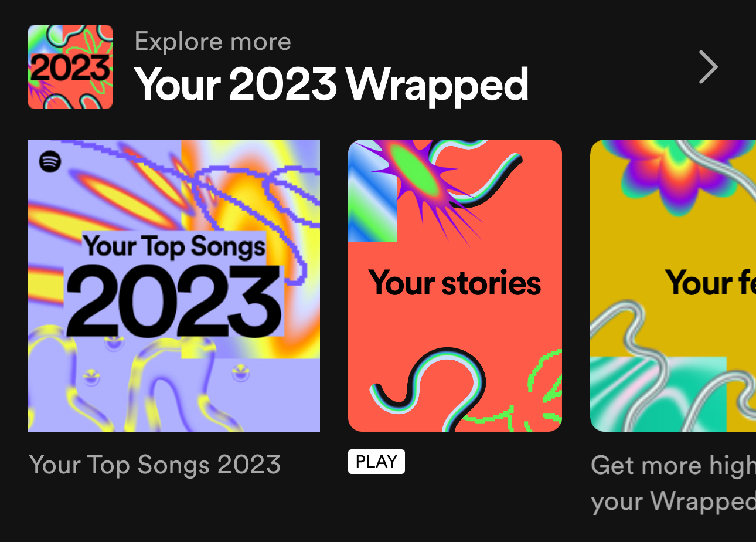Click the Your Top Songs 2023 caption

tap(155, 465)
